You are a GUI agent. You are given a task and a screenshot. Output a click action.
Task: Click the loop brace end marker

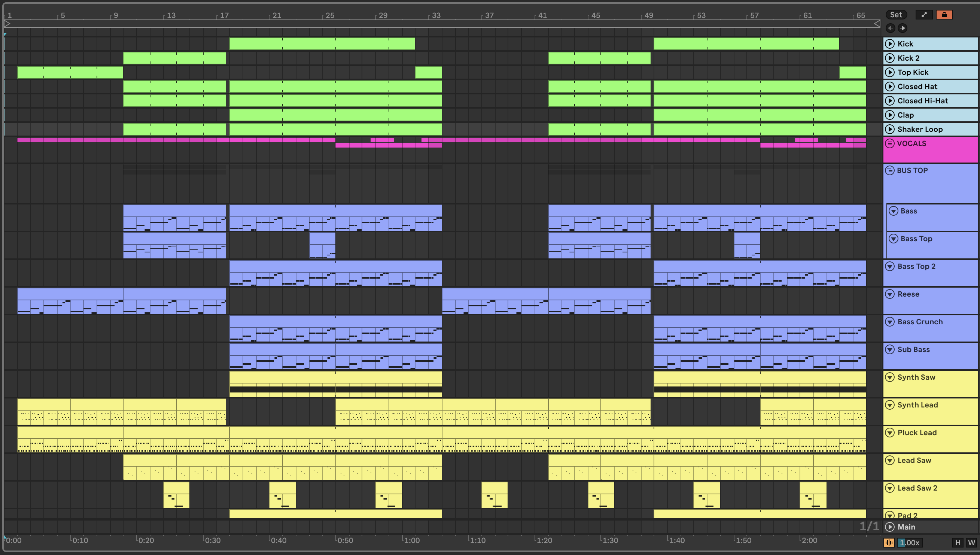876,24
